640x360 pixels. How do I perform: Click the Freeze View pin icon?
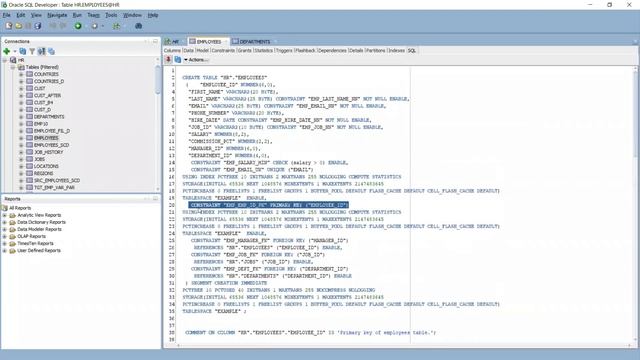pos(168,60)
